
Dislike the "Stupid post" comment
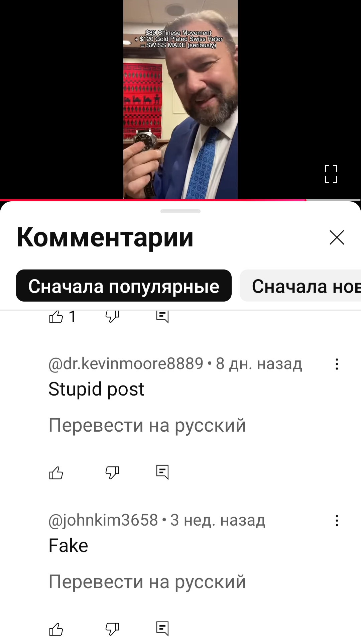click(112, 472)
